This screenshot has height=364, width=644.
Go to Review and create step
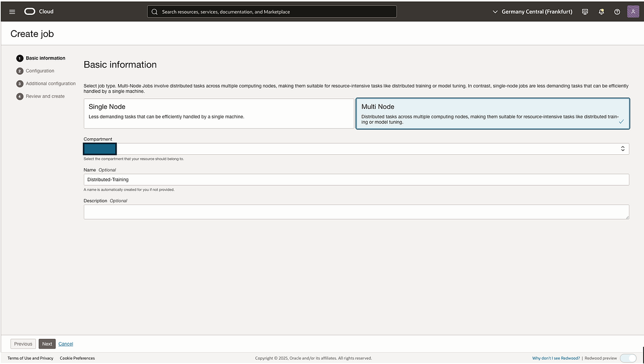click(45, 96)
